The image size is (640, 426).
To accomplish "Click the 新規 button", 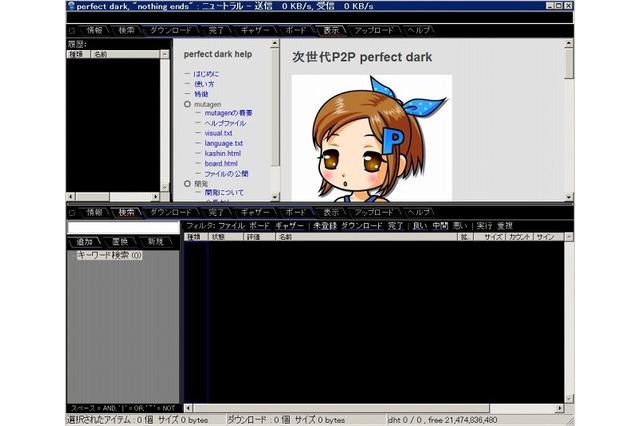I will tap(156, 242).
